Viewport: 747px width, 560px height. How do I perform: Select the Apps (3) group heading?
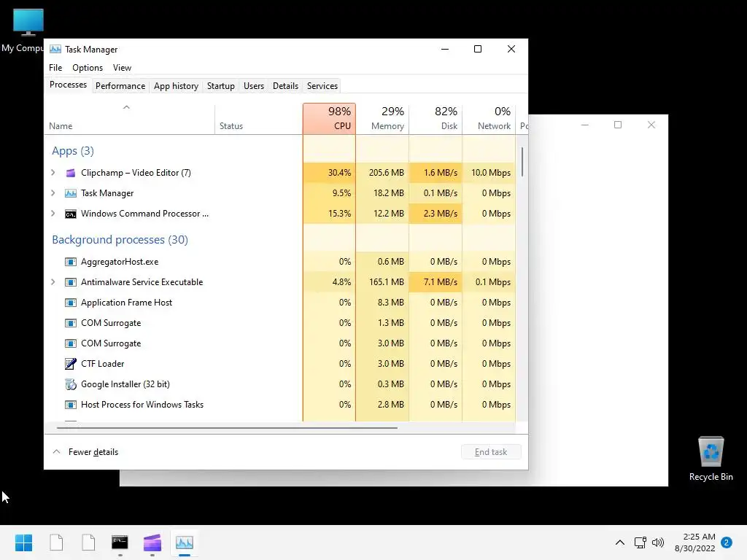(x=73, y=151)
